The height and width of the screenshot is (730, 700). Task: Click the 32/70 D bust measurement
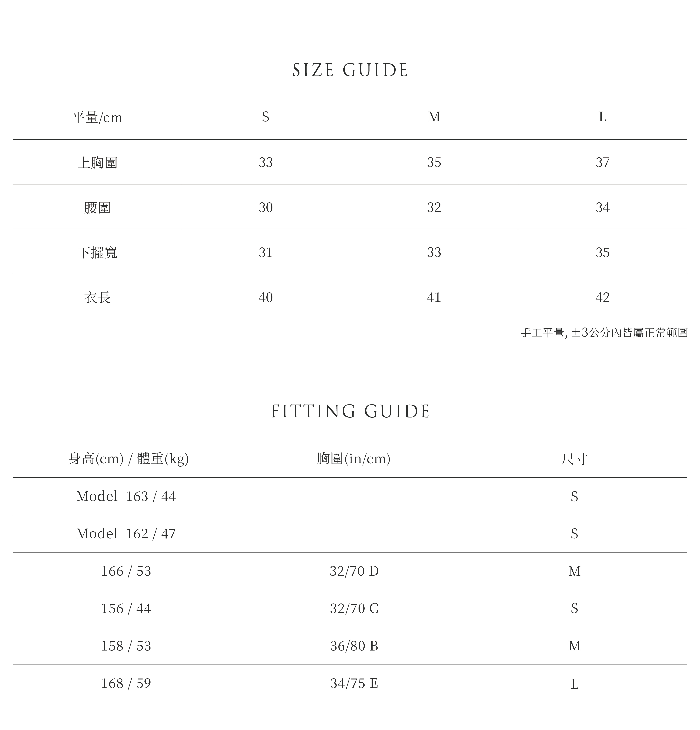click(354, 571)
